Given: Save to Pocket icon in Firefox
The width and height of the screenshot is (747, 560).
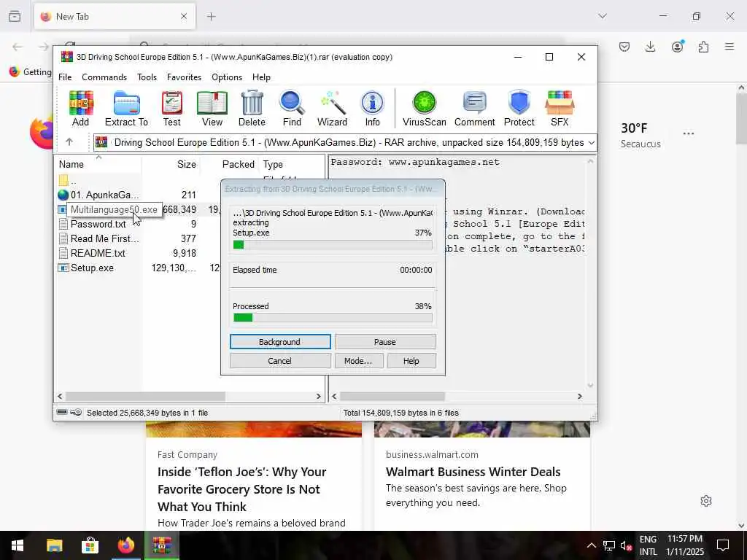Looking at the screenshot, I should [x=624, y=47].
